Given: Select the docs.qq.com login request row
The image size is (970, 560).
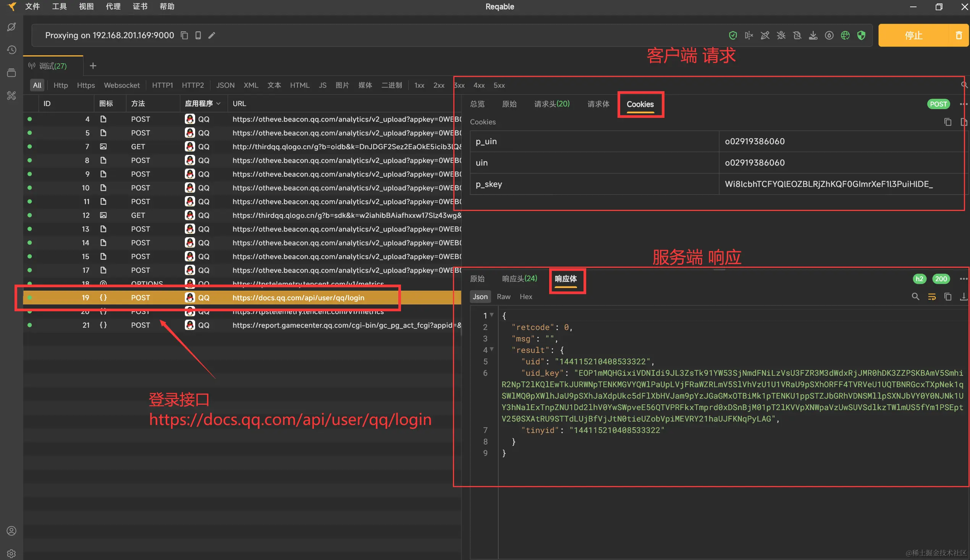Looking at the screenshot, I should click(298, 298).
